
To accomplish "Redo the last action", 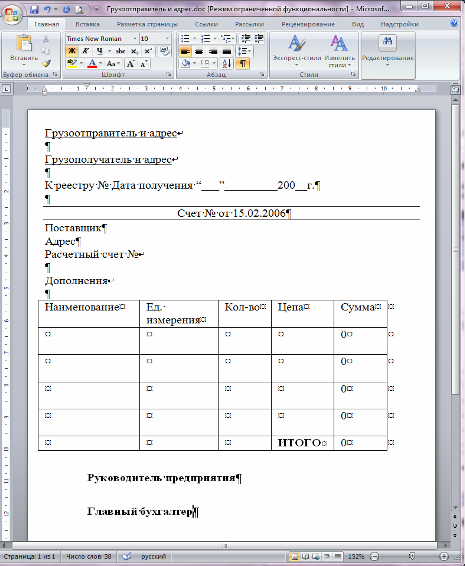I will coord(66,9).
